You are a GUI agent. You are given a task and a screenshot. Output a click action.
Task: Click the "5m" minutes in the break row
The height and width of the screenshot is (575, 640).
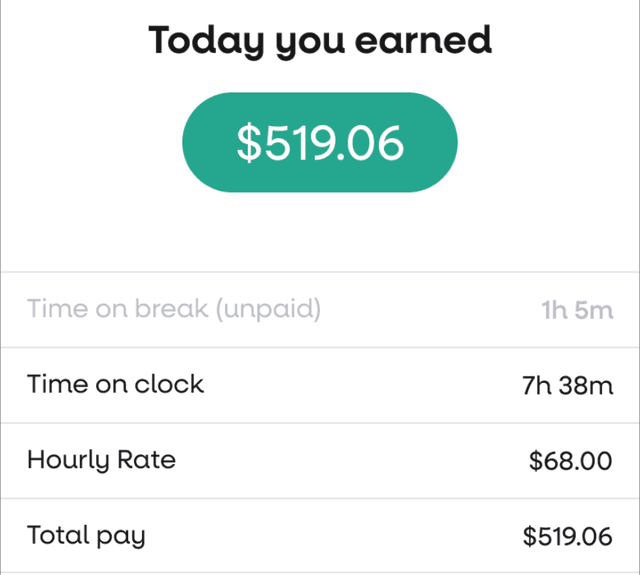click(593, 310)
